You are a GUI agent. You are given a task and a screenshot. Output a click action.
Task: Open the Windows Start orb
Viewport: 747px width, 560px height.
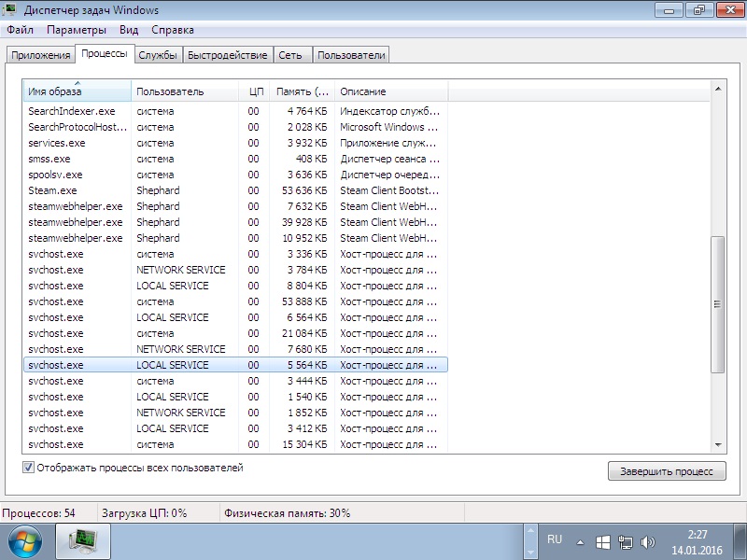click(x=24, y=542)
